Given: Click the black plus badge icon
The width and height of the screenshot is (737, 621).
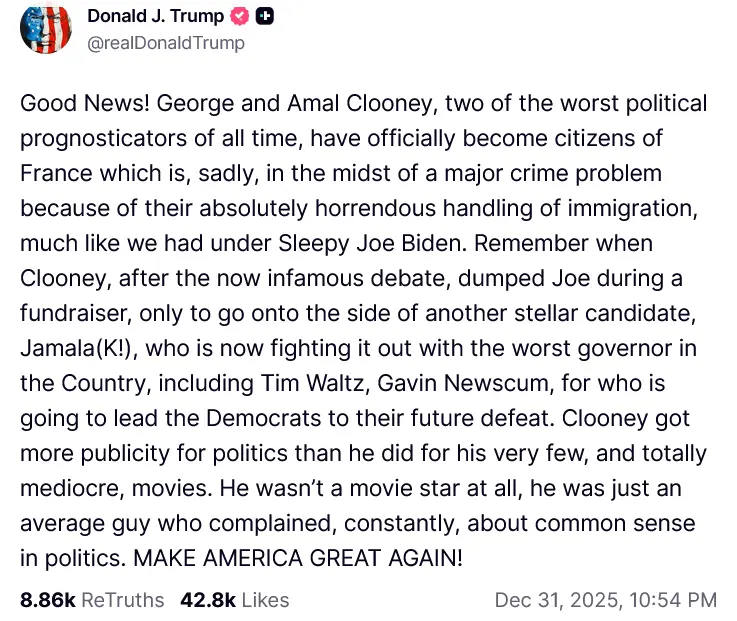Looking at the screenshot, I should (265, 16).
